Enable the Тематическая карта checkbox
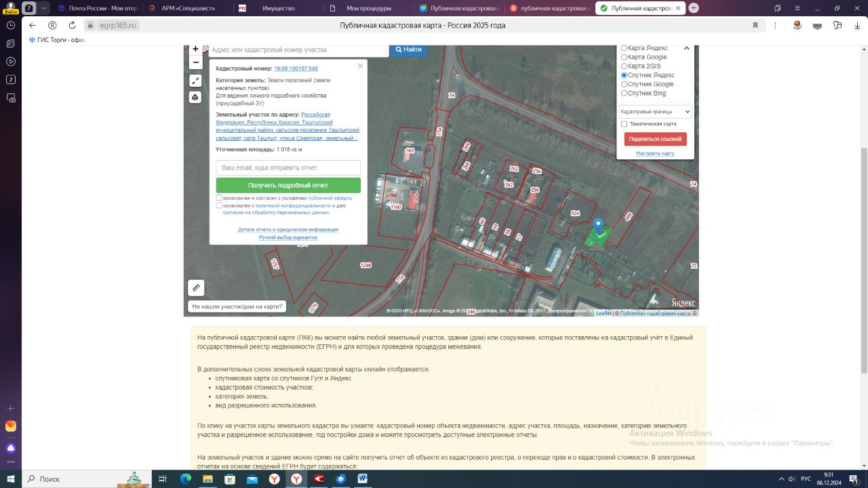This screenshot has height=488, width=868. pos(625,124)
